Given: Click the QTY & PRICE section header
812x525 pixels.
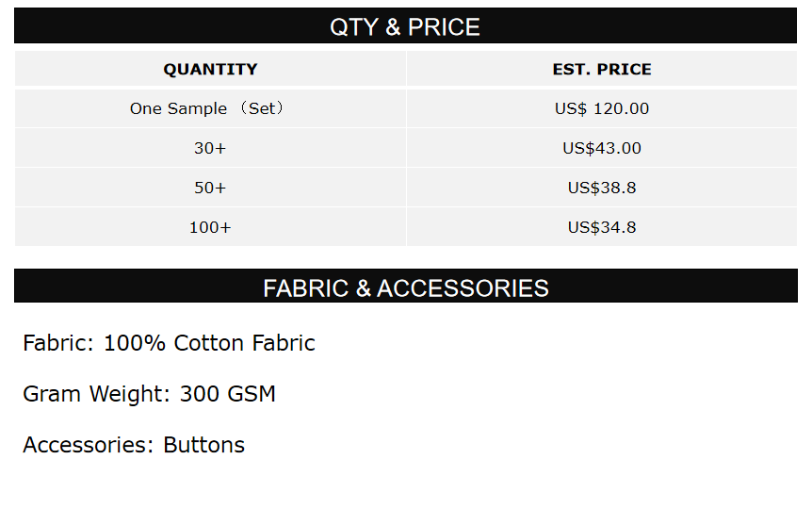Looking at the screenshot, I should pyautogui.click(x=405, y=27).
